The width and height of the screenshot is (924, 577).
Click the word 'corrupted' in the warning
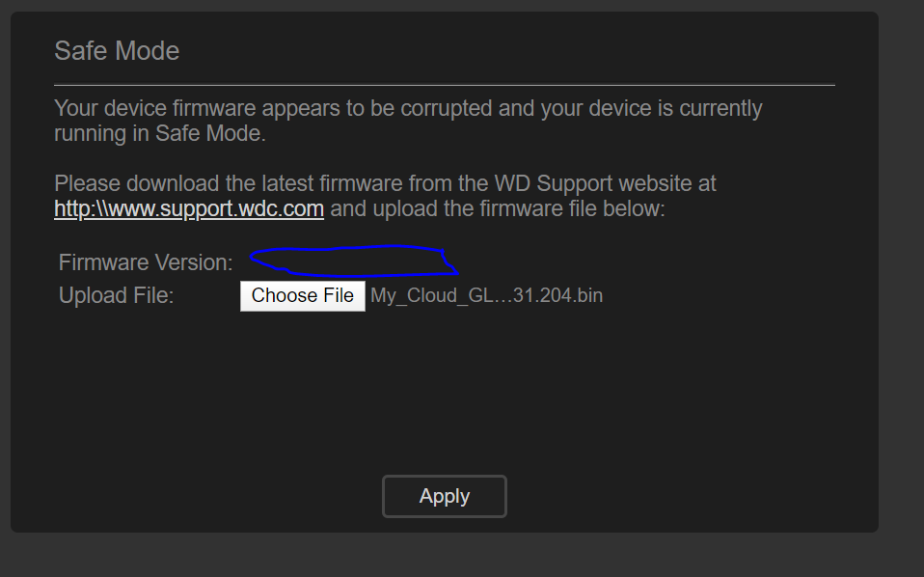(447, 108)
